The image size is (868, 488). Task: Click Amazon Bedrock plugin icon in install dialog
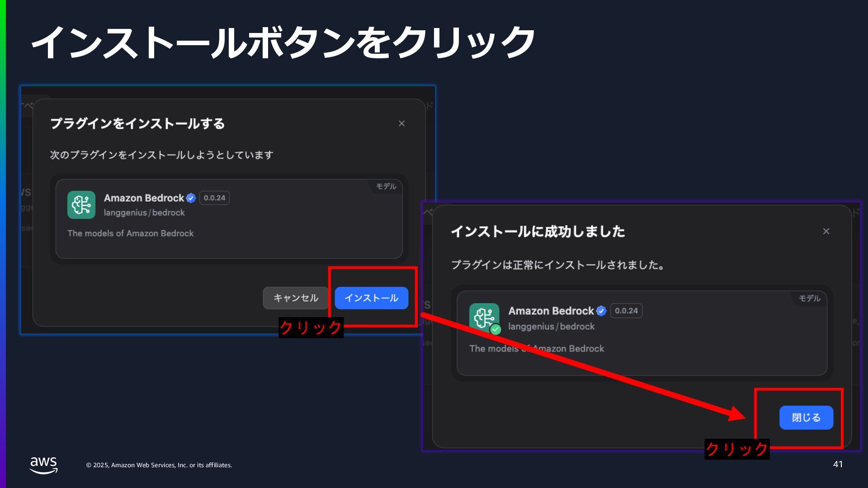point(81,205)
